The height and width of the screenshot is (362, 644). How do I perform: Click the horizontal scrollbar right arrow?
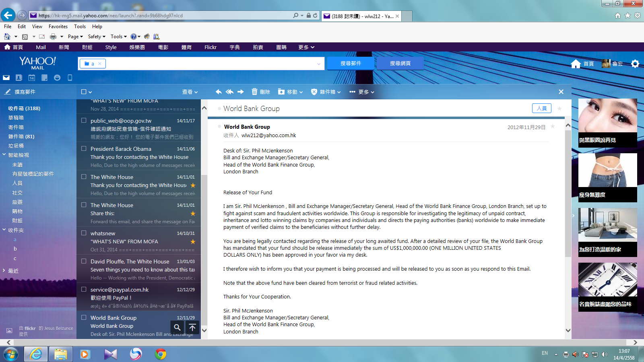(x=635, y=342)
